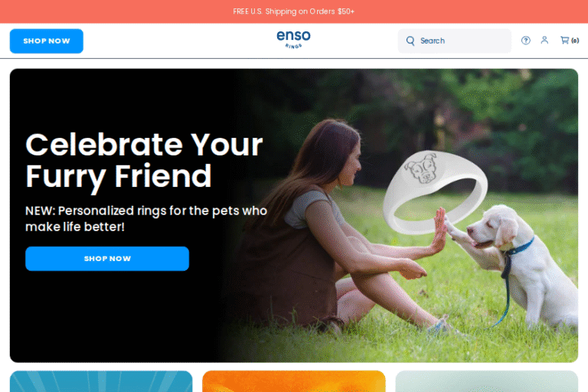Click the cart item count (0)
This screenshot has height=392, width=588.
click(575, 41)
